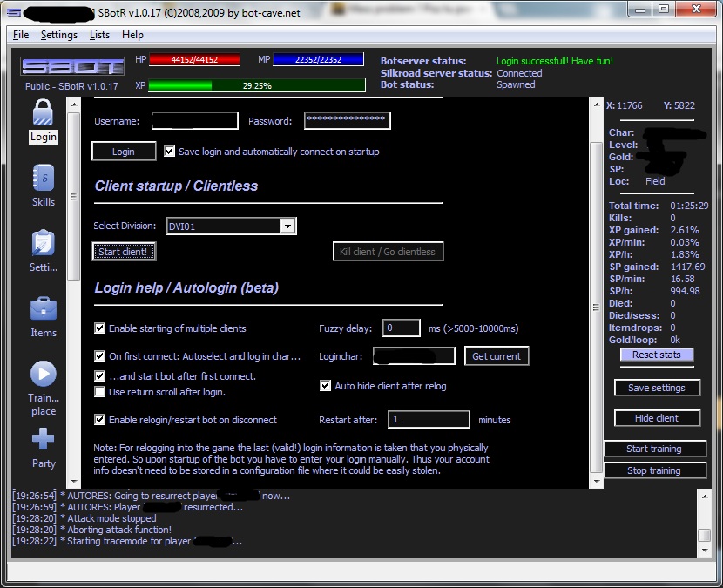Click the SBot logo banner
This screenshot has width=723, height=588.
(x=72, y=67)
